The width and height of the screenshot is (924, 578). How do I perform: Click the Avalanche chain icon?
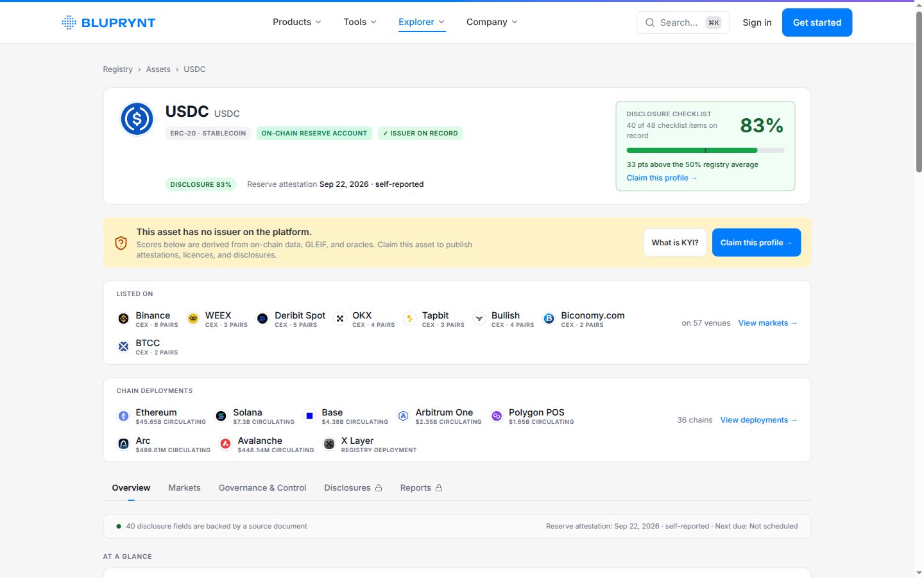225,444
